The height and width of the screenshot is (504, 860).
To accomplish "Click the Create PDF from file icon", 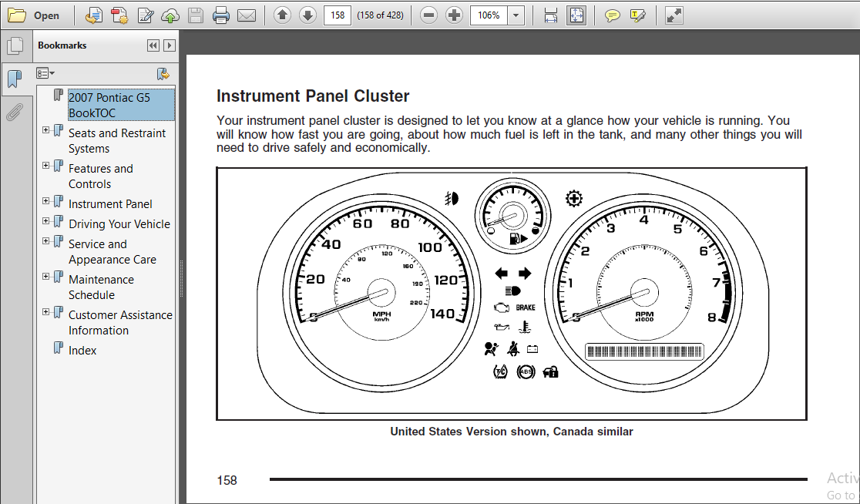I will (x=94, y=15).
